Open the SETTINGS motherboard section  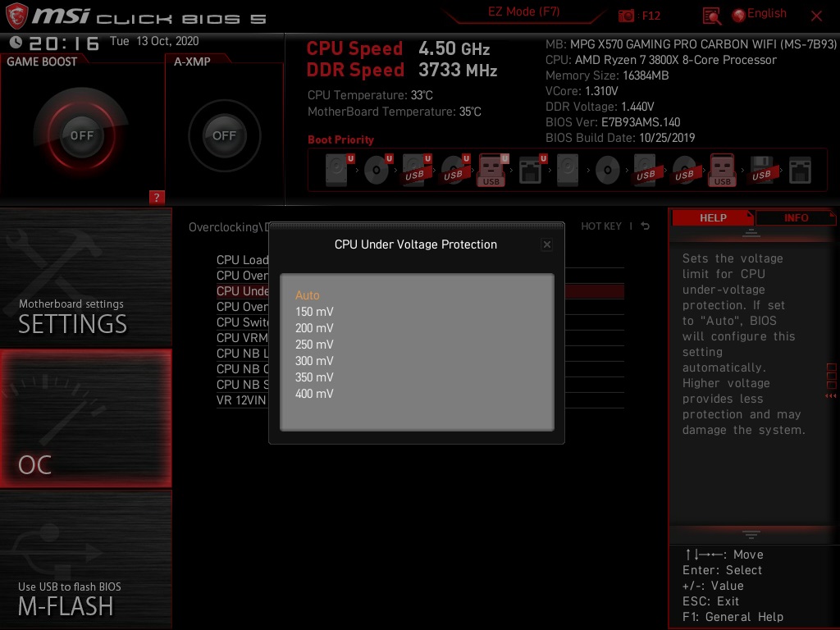point(85,277)
